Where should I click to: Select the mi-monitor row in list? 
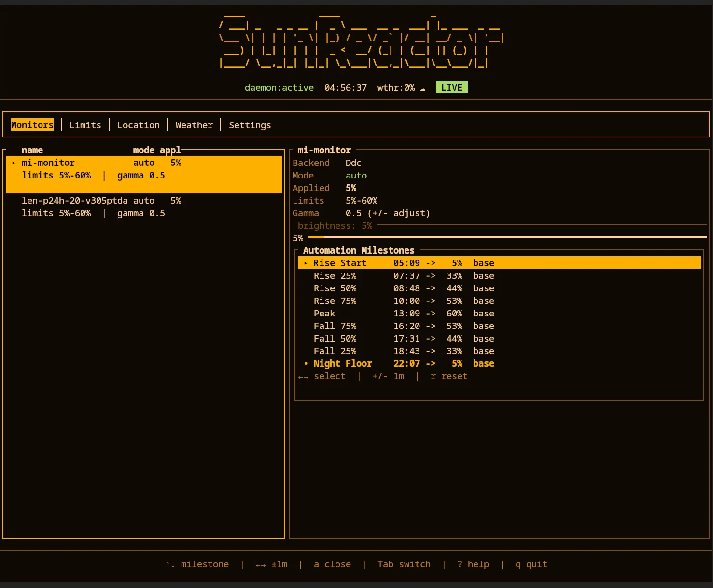point(144,175)
